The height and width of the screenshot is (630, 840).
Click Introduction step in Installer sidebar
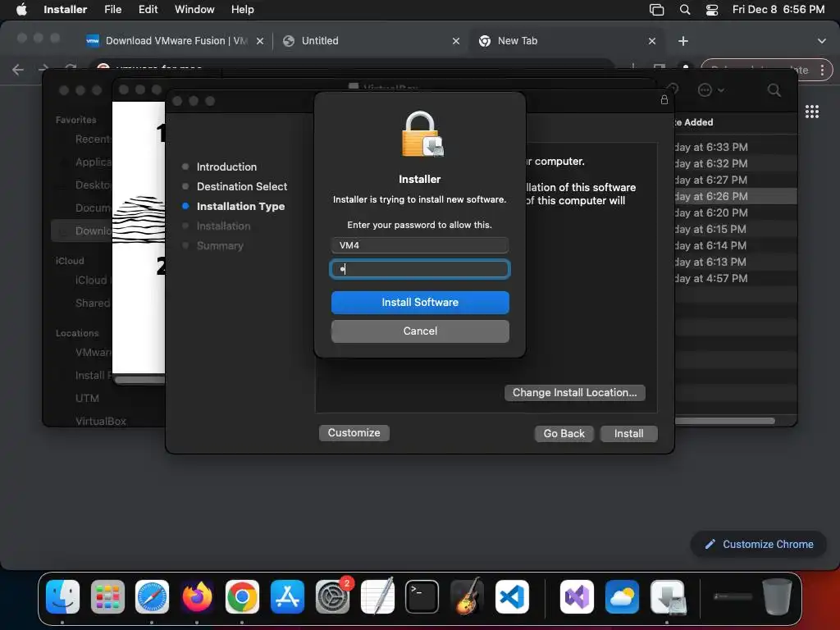pos(226,167)
